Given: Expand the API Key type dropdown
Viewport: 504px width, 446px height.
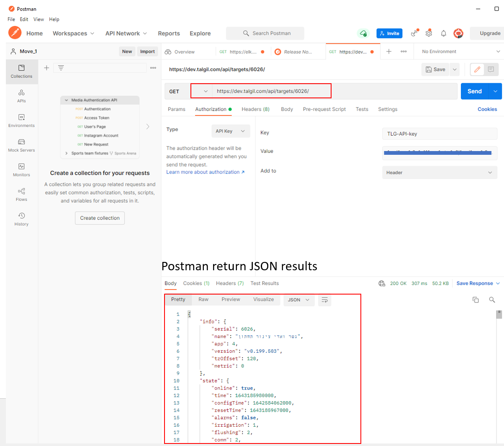Looking at the screenshot, I should click(230, 131).
